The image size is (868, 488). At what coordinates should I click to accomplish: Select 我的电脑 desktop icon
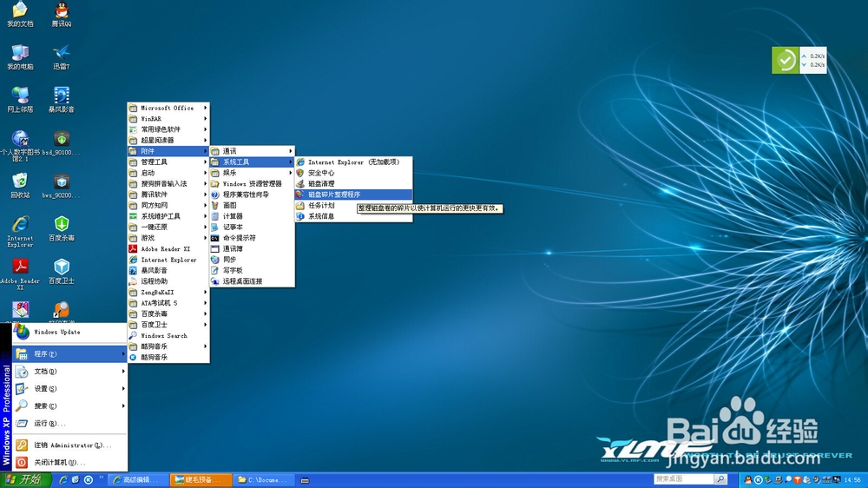pyautogui.click(x=20, y=57)
